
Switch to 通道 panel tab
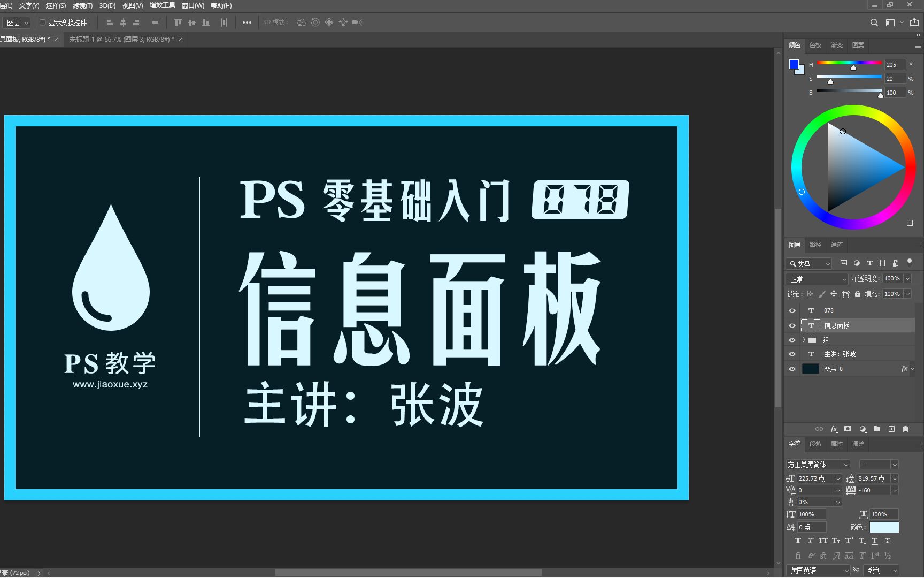837,245
